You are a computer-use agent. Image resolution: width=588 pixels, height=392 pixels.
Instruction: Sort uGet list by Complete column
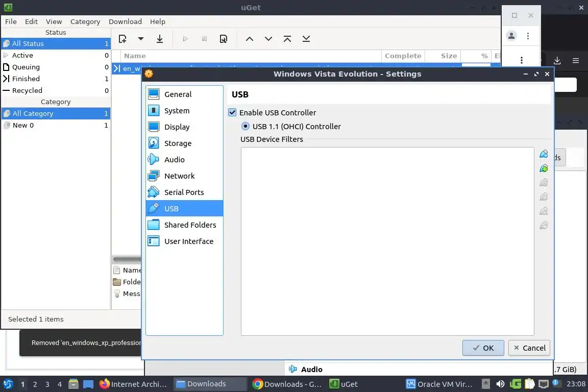click(x=403, y=56)
